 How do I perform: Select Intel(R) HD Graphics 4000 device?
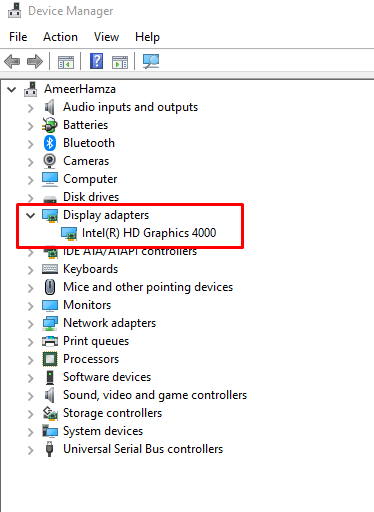tap(149, 233)
